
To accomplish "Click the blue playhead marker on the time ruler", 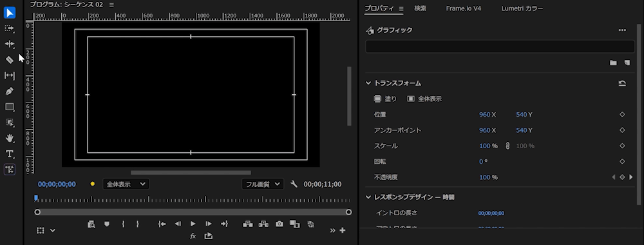I will tap(36, 198).
